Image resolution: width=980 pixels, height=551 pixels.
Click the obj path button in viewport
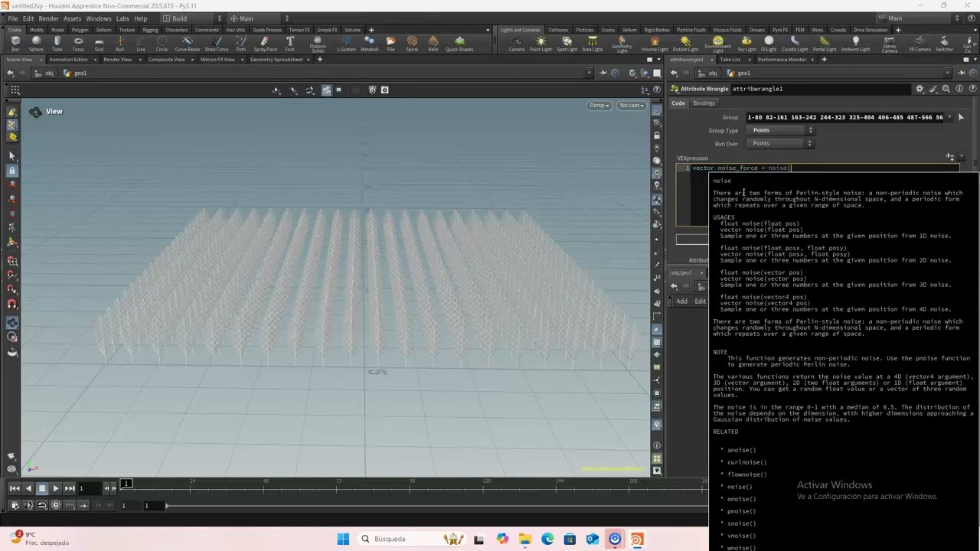click(x=45, y=73)
